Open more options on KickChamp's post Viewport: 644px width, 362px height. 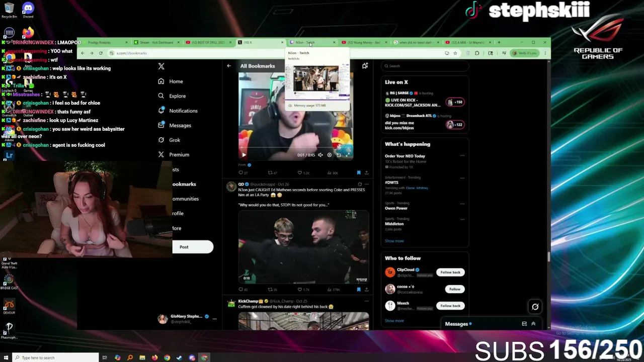click(366, 301)
